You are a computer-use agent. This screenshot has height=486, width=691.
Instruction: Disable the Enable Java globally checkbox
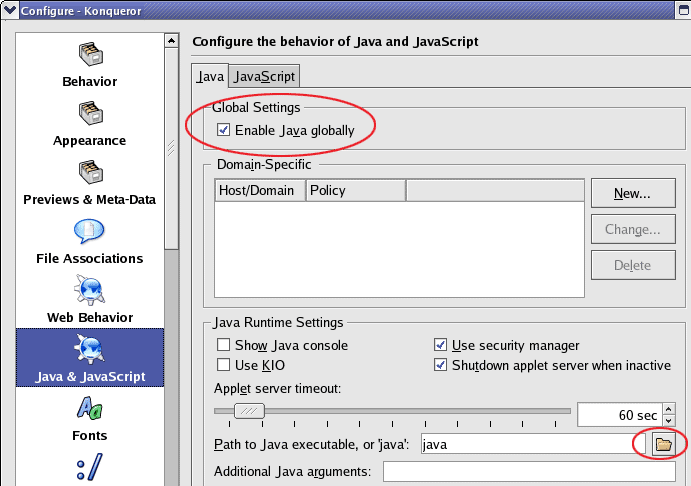(x=224, y=130)
